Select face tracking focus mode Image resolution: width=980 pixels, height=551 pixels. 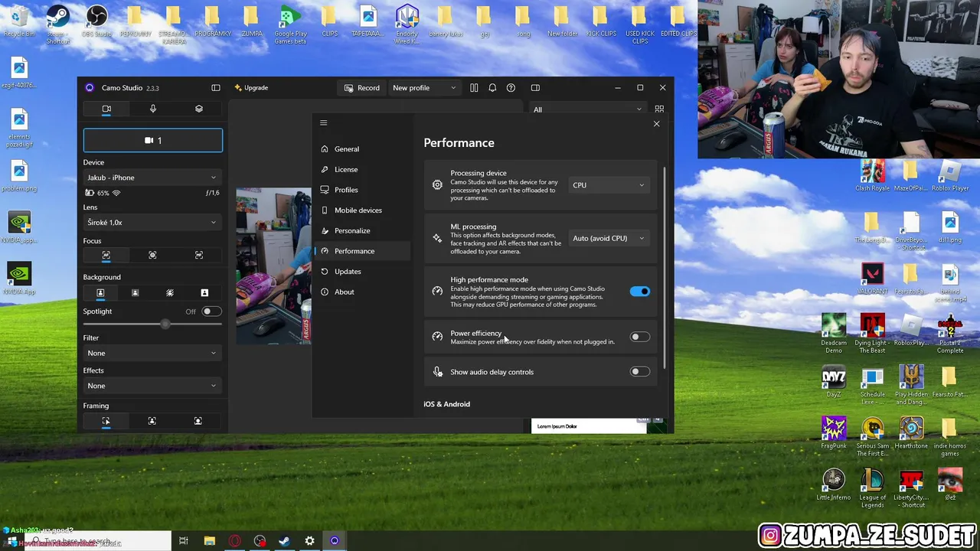click(152, 255)
